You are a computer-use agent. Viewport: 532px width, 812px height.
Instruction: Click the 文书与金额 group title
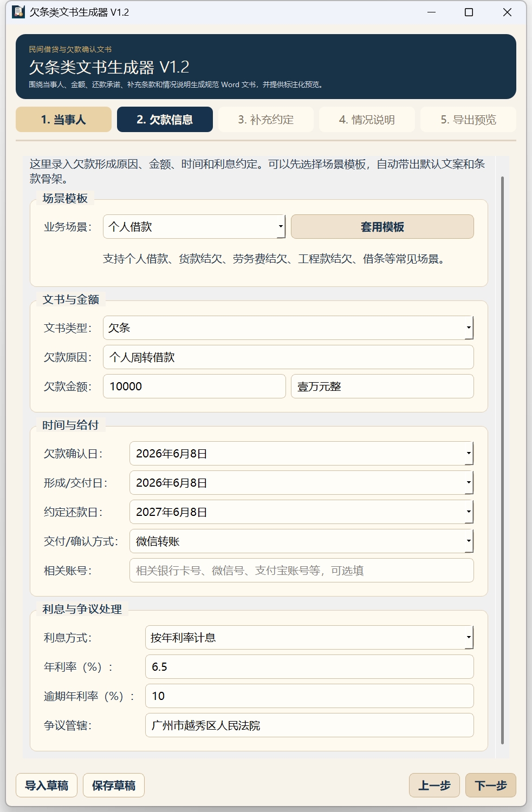[71, 300]
